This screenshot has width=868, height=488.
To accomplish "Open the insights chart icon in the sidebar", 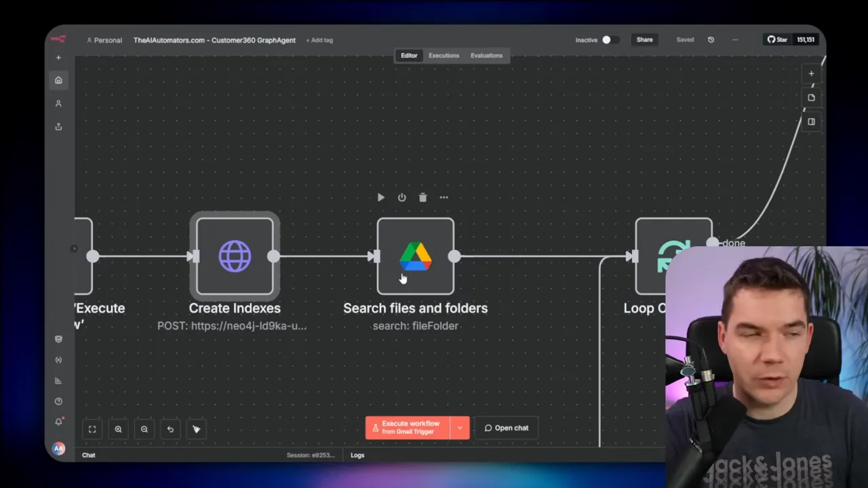I will pyautogui.click(x=58, y=380).
